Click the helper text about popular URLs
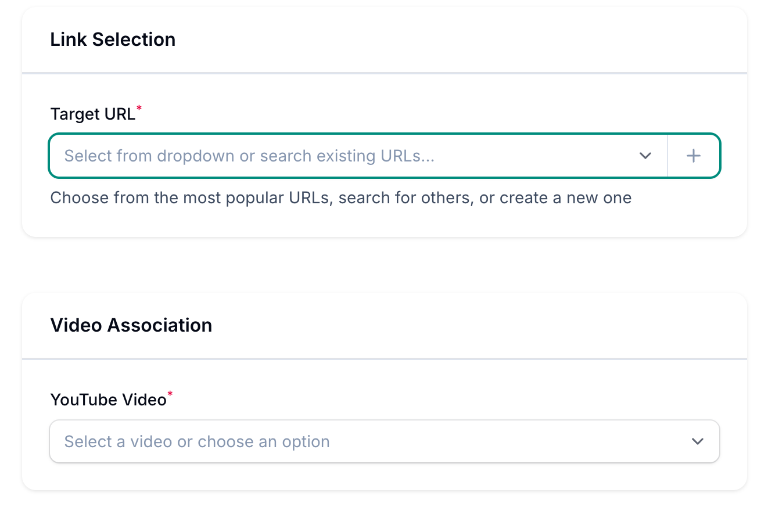The width and height of the screenshot is (768, 532). pos(340,198)
